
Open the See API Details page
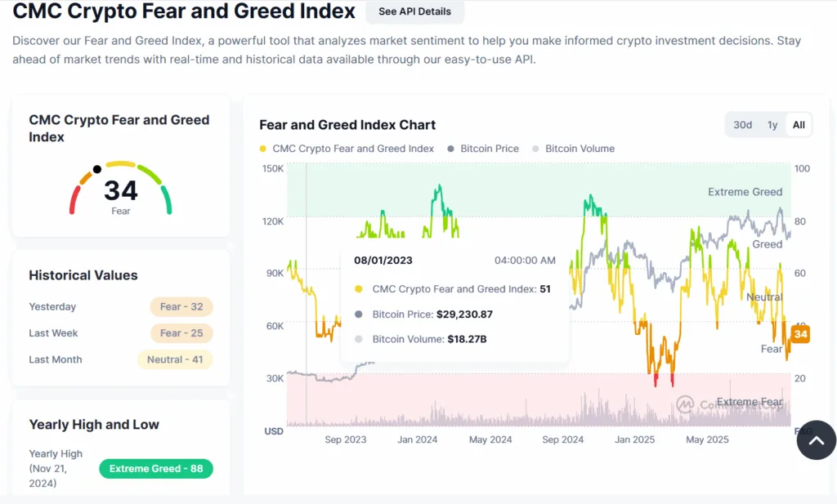414,11
